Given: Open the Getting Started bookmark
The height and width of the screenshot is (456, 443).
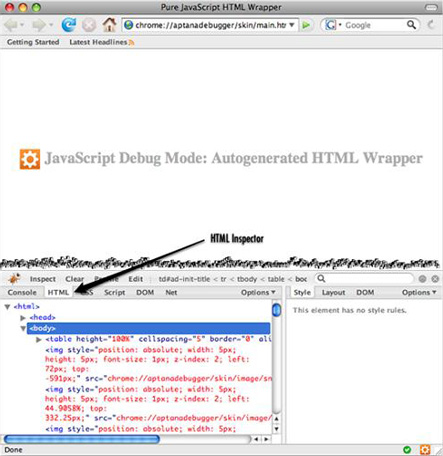Looking at the screenshot, I should (33, 42).
